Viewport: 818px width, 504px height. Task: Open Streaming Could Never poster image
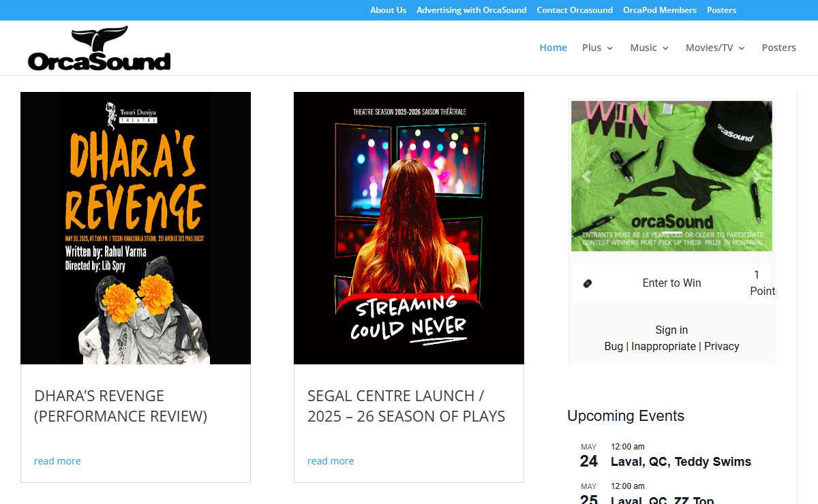tap(409, 228)
